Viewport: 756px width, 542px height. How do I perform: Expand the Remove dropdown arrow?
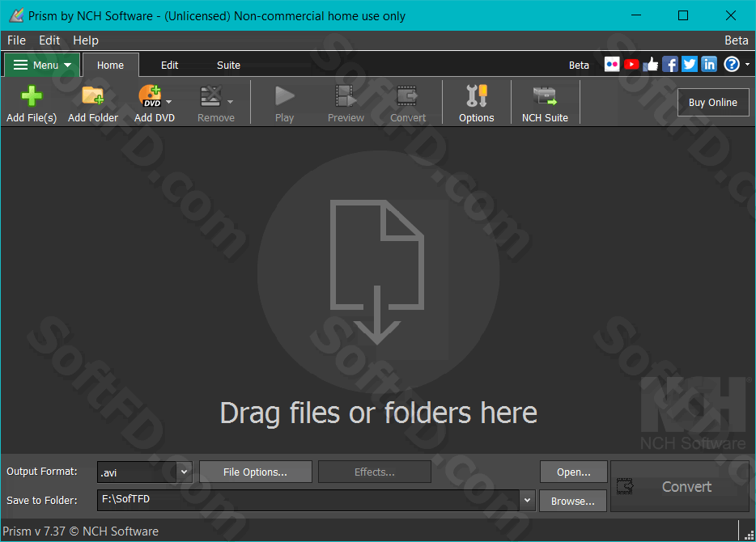click(x=230, y=102)
